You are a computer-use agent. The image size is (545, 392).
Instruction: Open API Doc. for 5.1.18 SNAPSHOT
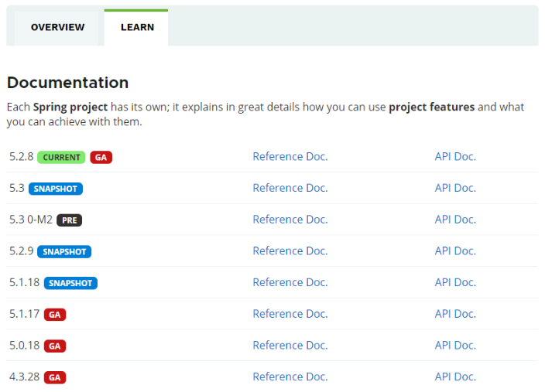pos(455,283)
